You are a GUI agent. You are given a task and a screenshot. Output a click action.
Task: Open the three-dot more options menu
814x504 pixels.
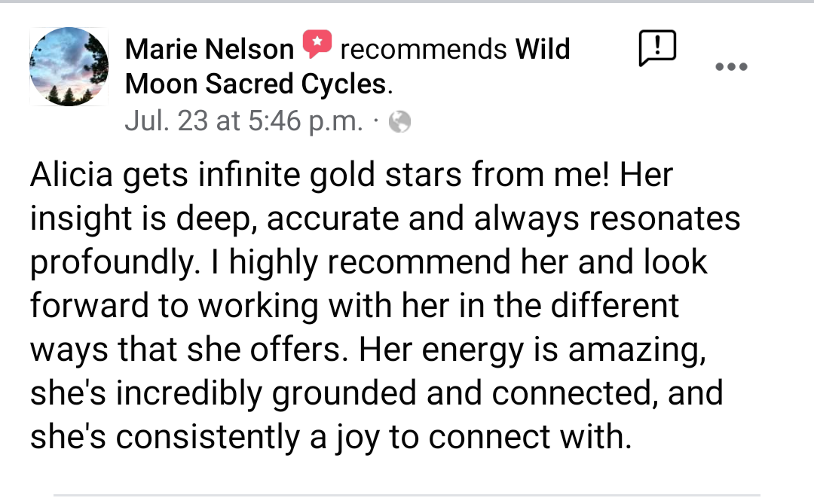[730, 66]
